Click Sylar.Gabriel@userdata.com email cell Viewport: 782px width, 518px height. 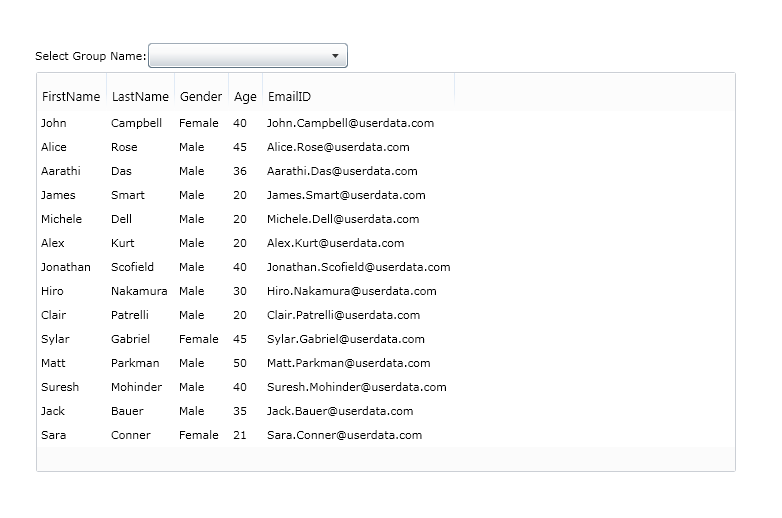(346, 339)
